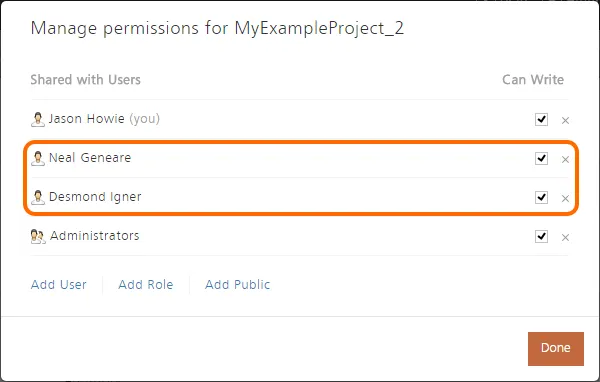Uncheck Can Write for Jason Howie
This screenshot has height=382, width=600.
point(541,119)
